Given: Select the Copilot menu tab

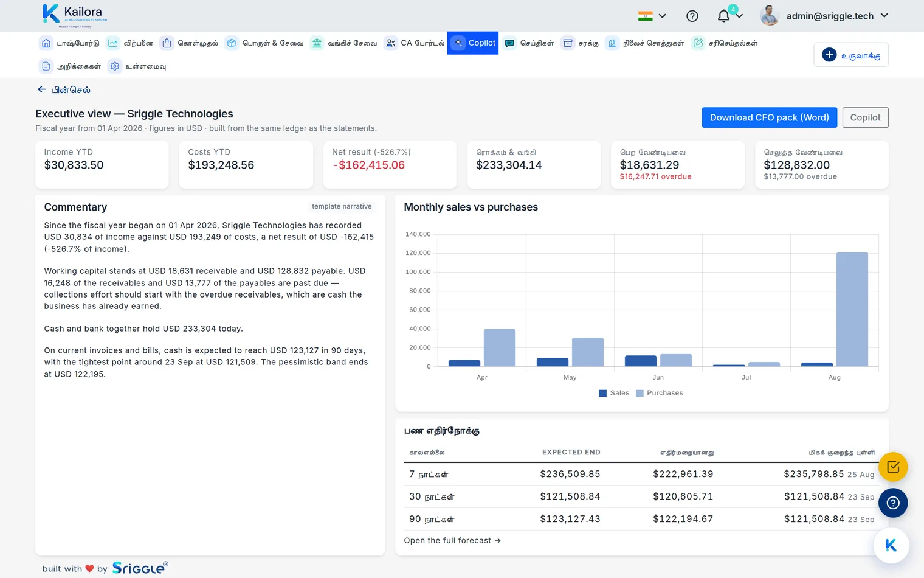Looking at the screenshot, I should tap(473, 43).
